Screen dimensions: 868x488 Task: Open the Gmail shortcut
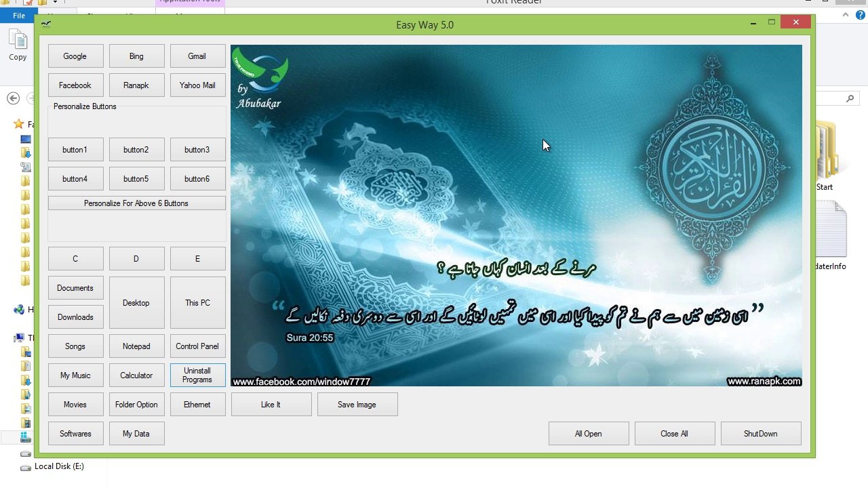tap(197, 56)
